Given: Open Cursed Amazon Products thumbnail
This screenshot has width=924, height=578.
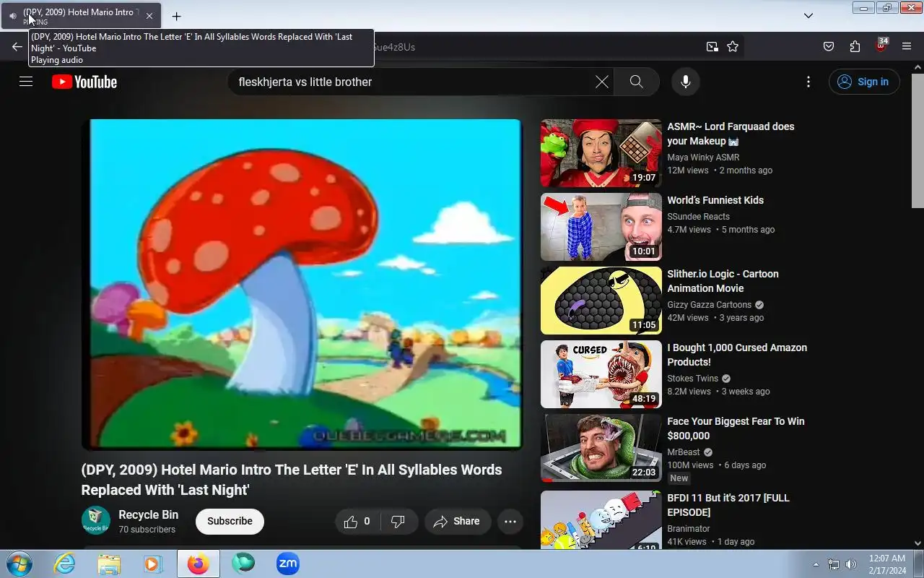Looking at the screenshot, I should (601, 374).
